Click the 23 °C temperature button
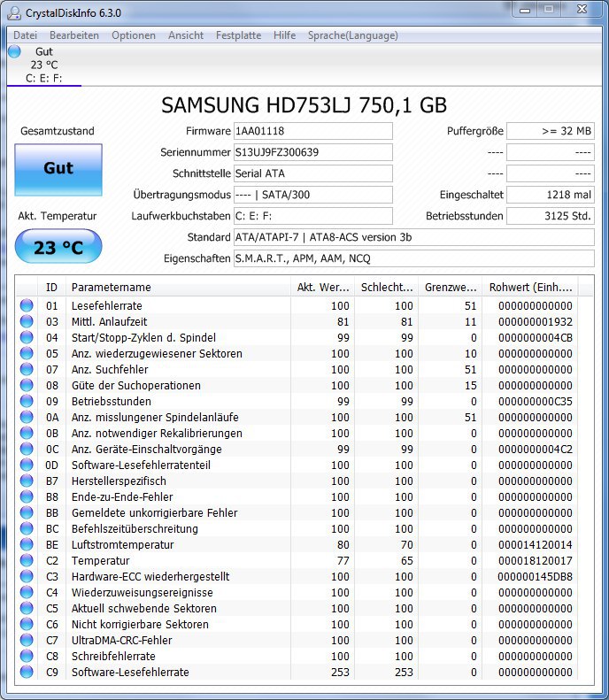The width and height of the screenshot is (609, 700). click(58, 246)
